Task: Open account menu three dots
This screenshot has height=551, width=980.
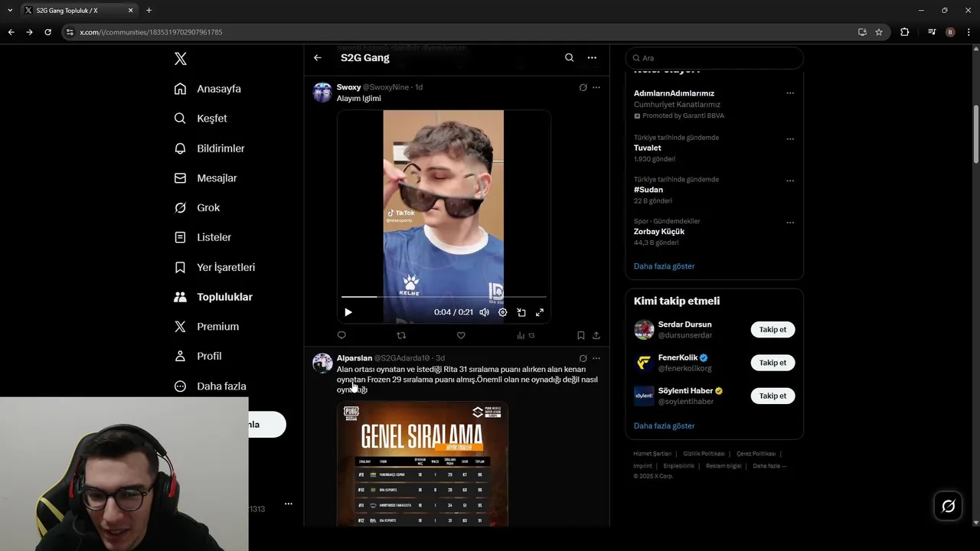Action: pyautogui.click(x=289, y=504)
